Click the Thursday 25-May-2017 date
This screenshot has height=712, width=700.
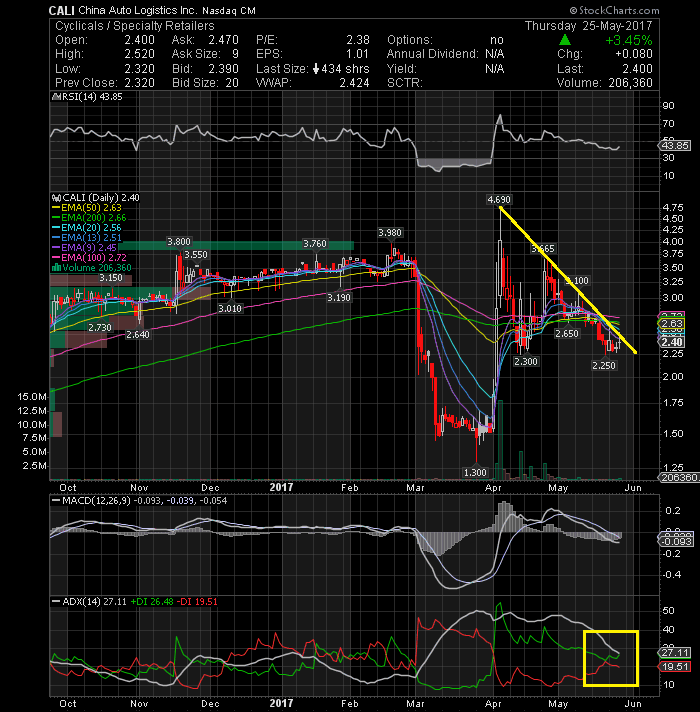pos(588,26)
